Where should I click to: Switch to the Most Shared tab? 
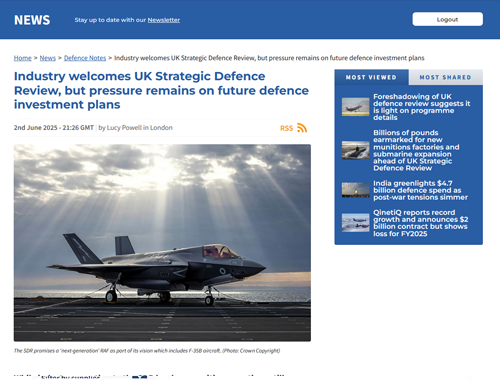point(446,77)
